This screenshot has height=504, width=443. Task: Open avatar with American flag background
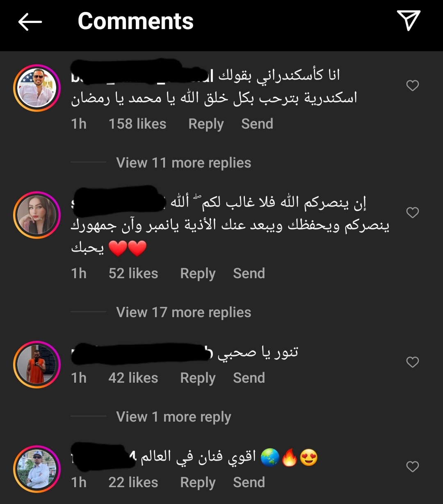tap(37, 88)
